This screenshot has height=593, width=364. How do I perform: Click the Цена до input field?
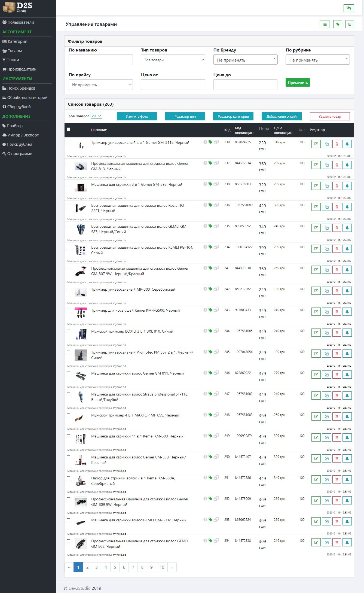[245, 85]
